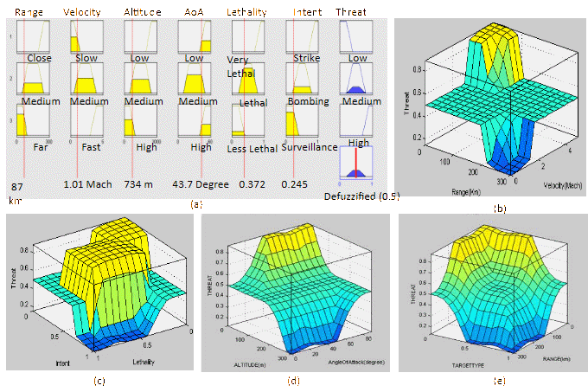The width and height of the screenshot is (588, 392).
Task: Click the AoA column header label
Action: [x=194, y=12]
